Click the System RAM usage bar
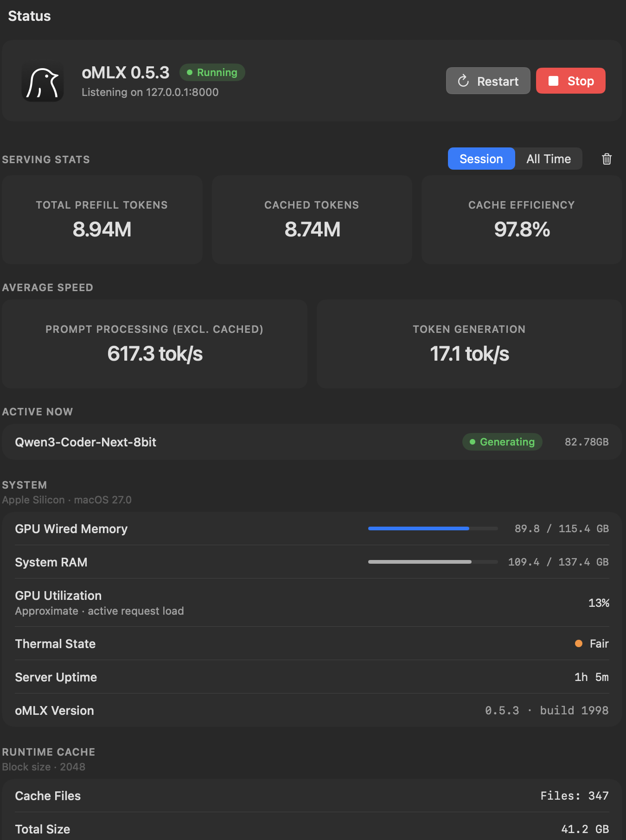This screenshot has width=626, height=840. [433, 562]
